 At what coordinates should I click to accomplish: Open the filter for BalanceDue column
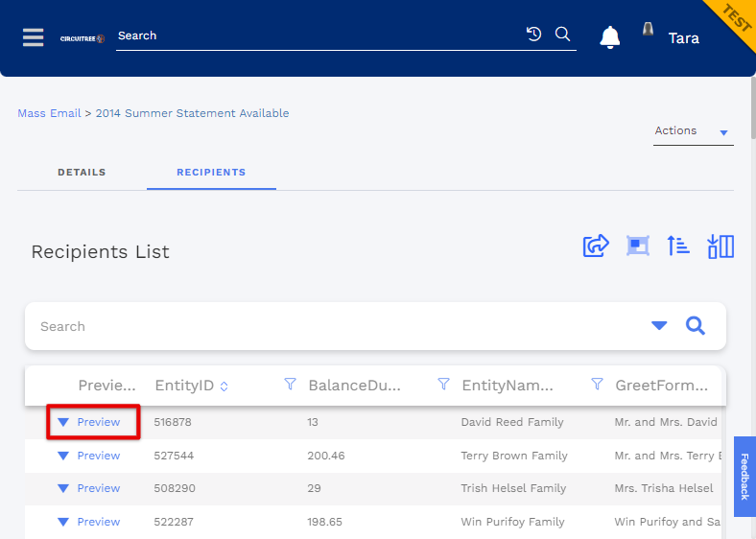[443, 384]
